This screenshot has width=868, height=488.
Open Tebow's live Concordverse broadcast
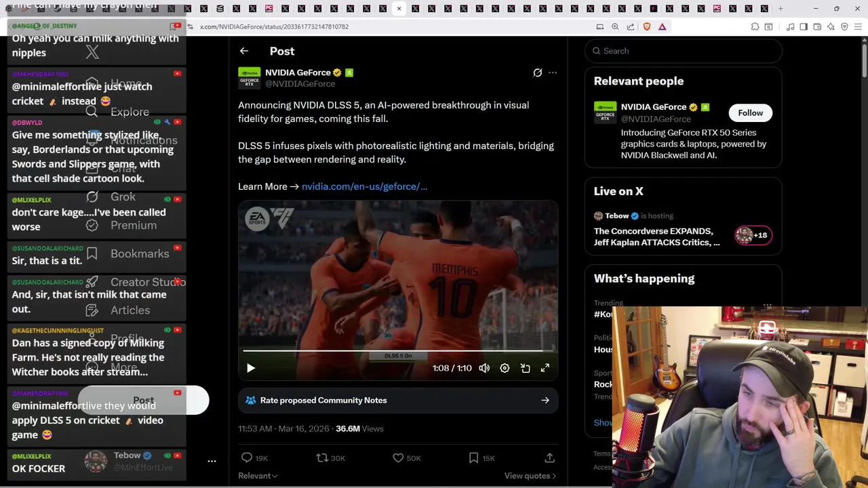click(656, 237)
